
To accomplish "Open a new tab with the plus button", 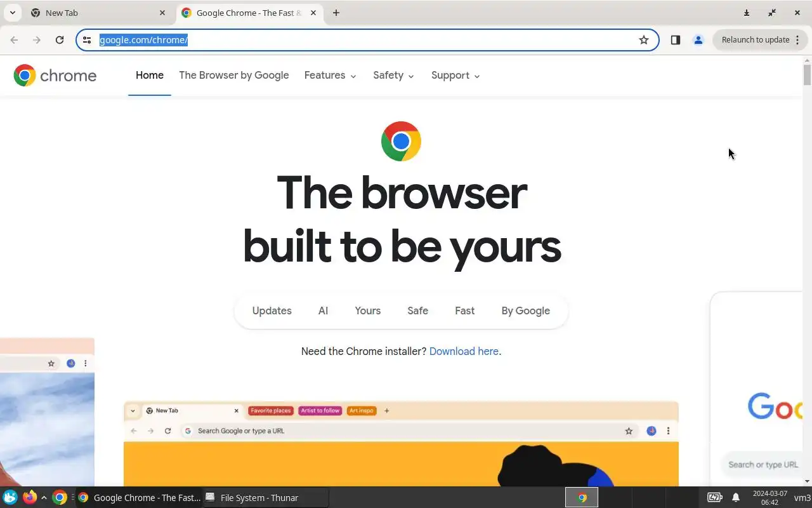I will click(336, 13).
